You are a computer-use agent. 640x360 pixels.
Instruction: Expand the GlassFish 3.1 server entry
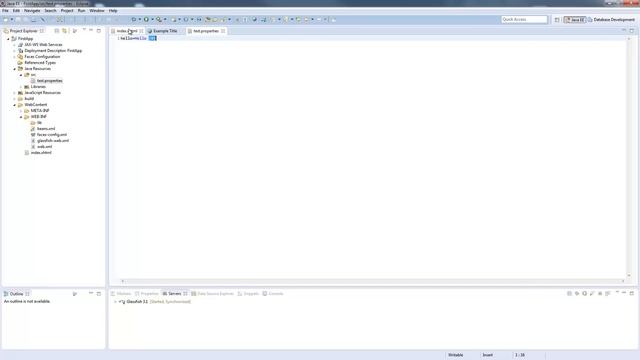(115, 302)
